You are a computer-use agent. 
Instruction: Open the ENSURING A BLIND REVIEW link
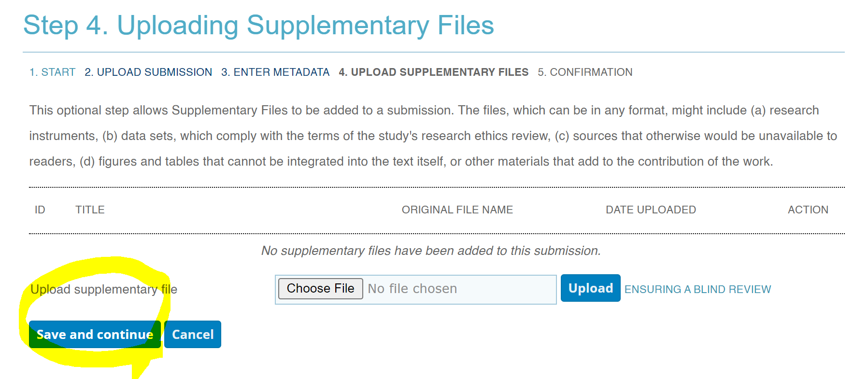pos(697,289)
